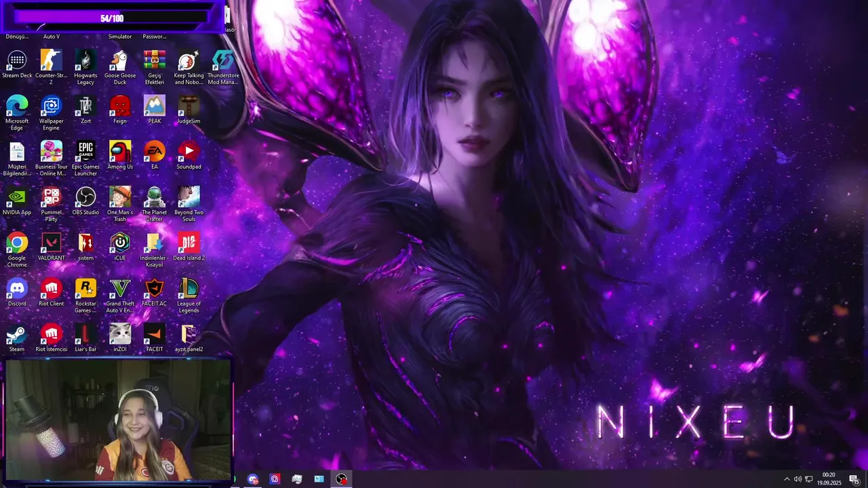
Task: Select the Riot Client desktop icon
Action: pos(51,291)
